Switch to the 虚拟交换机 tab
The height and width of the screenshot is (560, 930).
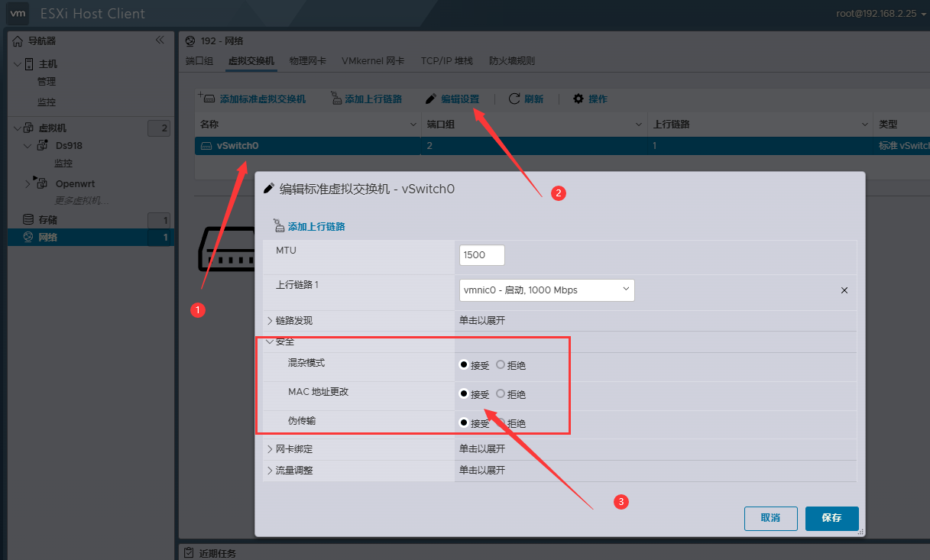(251, 60)
